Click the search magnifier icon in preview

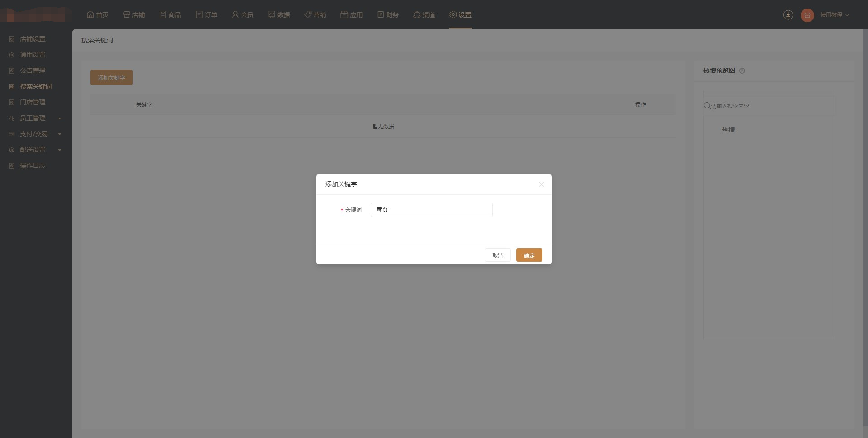pos(707,106)
